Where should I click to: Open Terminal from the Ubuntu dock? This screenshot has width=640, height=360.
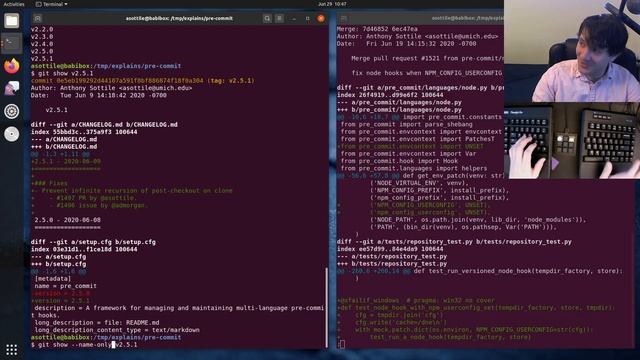tap(11, 43)
